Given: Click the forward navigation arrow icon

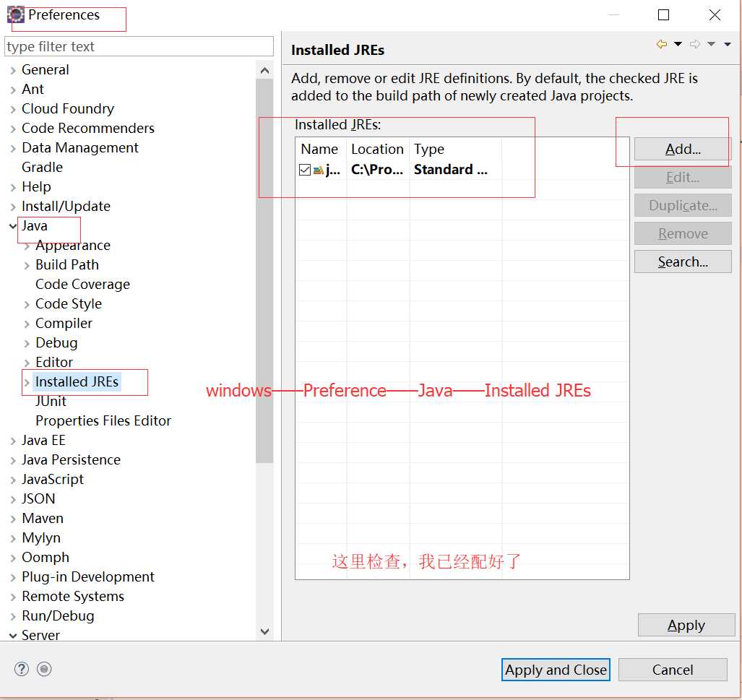Looking at the screenshot, I should click(x=695, y=44).
